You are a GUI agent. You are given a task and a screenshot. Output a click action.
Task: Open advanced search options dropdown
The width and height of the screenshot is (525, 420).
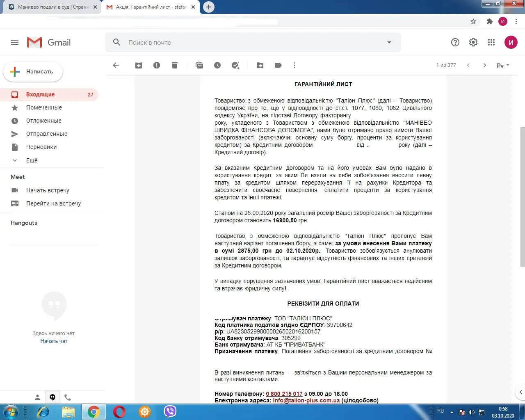click(x=388, y=42)
